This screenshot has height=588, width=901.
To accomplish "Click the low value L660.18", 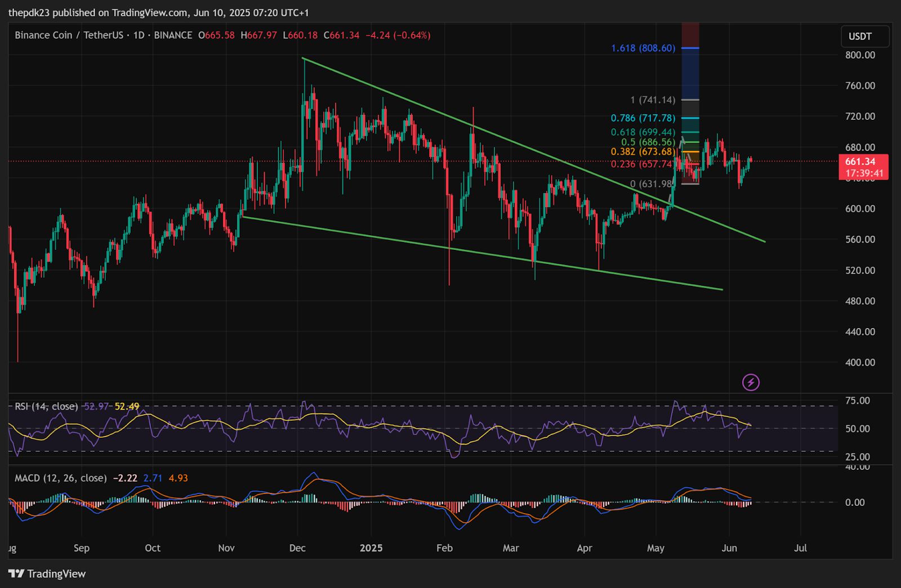I will point(300,35).
